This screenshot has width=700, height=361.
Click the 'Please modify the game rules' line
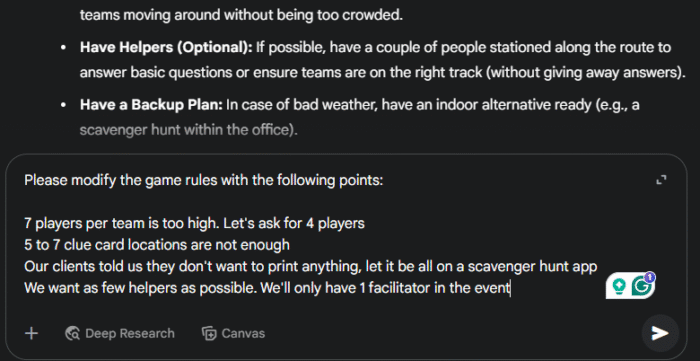point(204,181)
